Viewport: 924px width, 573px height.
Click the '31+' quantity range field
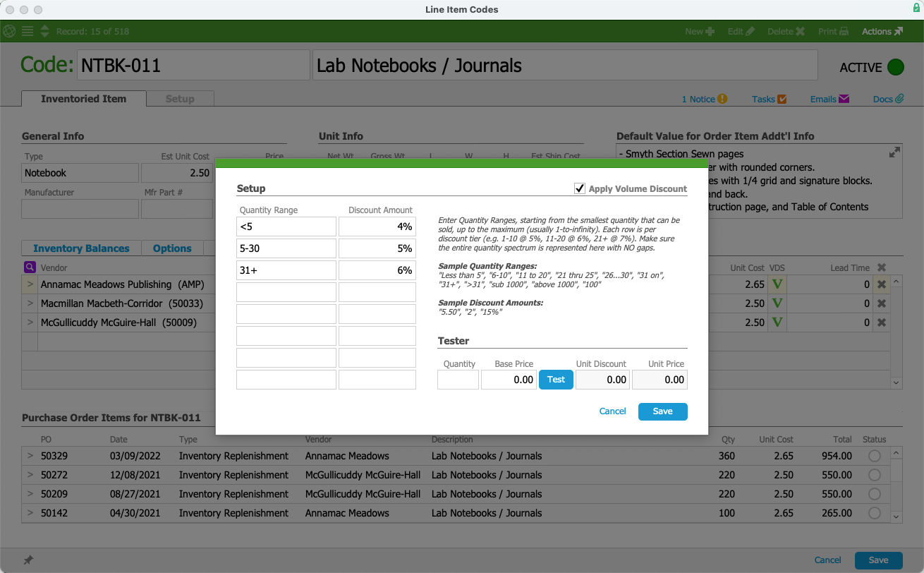pos(286,270)
